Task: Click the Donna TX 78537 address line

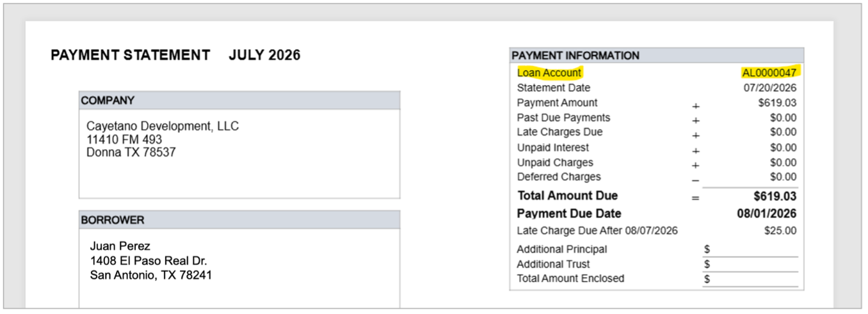Action: click(x=131, y=153)
